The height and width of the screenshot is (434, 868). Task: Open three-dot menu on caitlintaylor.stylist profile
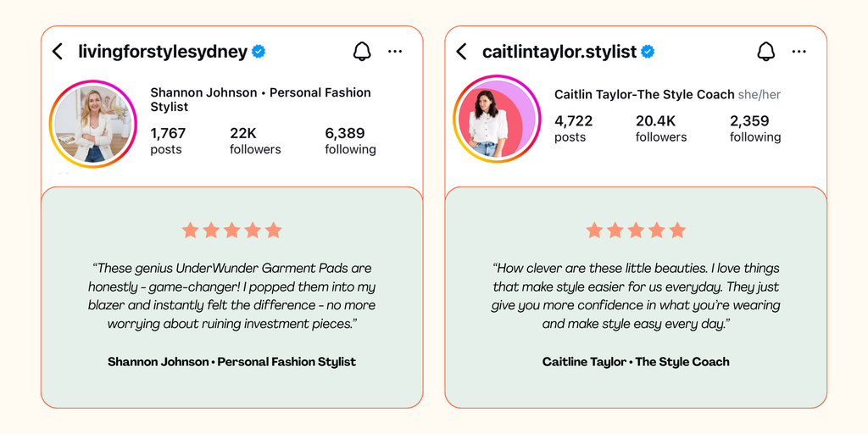799,52
